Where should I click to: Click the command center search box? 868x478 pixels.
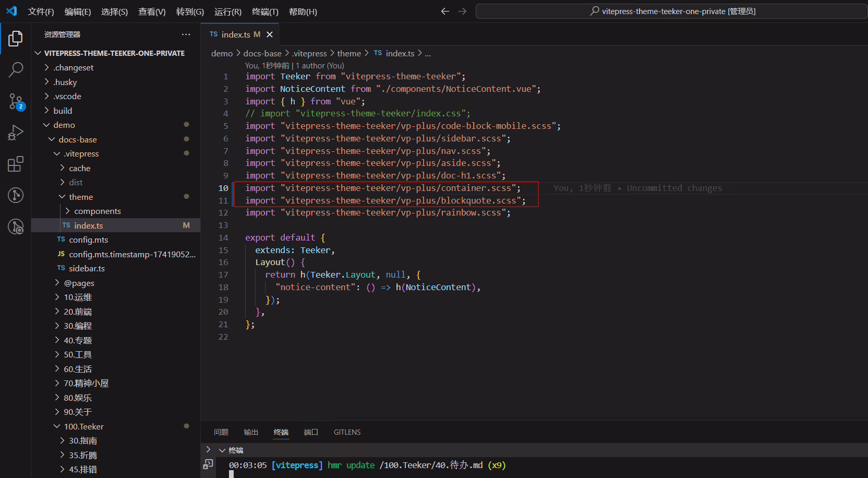pos(671,11)
